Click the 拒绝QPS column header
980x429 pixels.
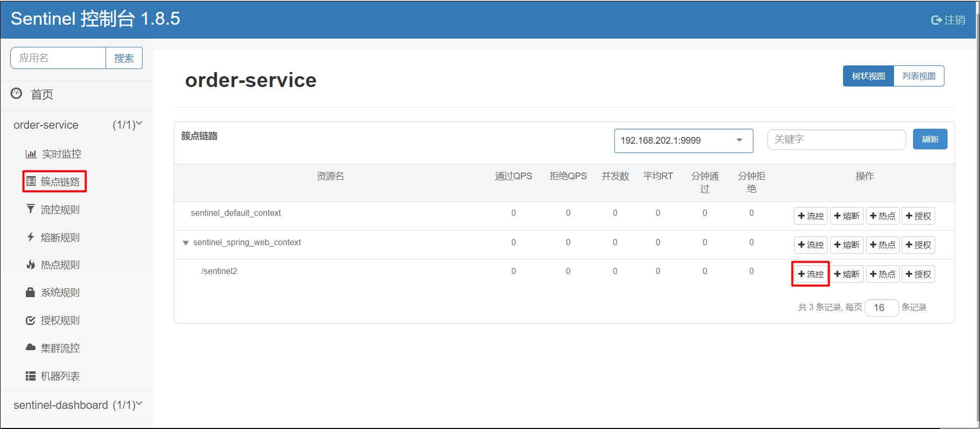pos(568,176)
